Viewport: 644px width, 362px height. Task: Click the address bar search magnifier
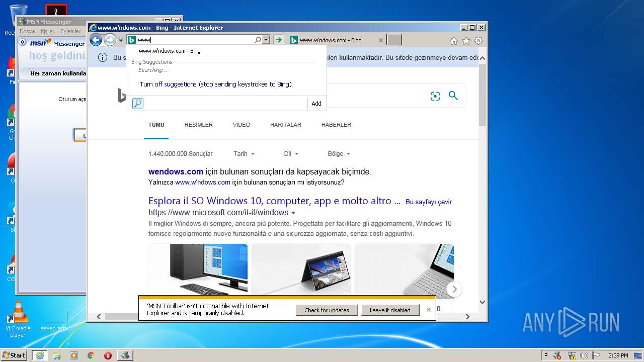tap(258, 40)
